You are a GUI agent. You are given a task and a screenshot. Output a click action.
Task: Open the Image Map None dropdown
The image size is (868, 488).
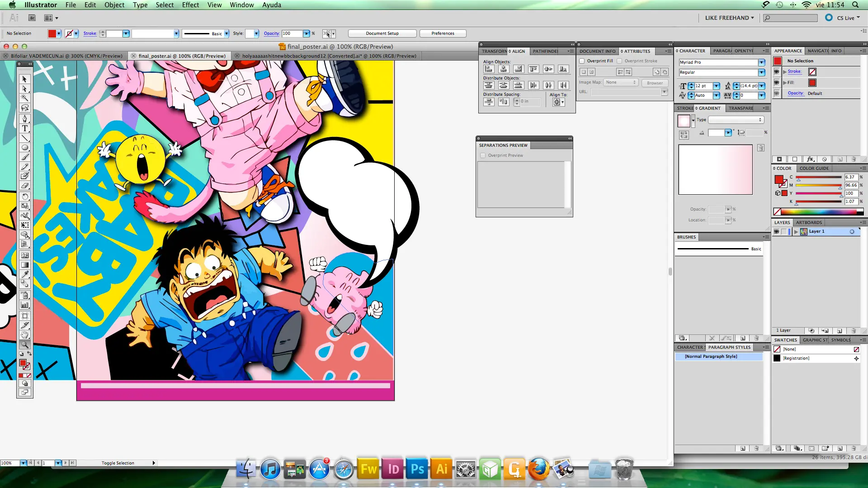[x=620, y=83]
